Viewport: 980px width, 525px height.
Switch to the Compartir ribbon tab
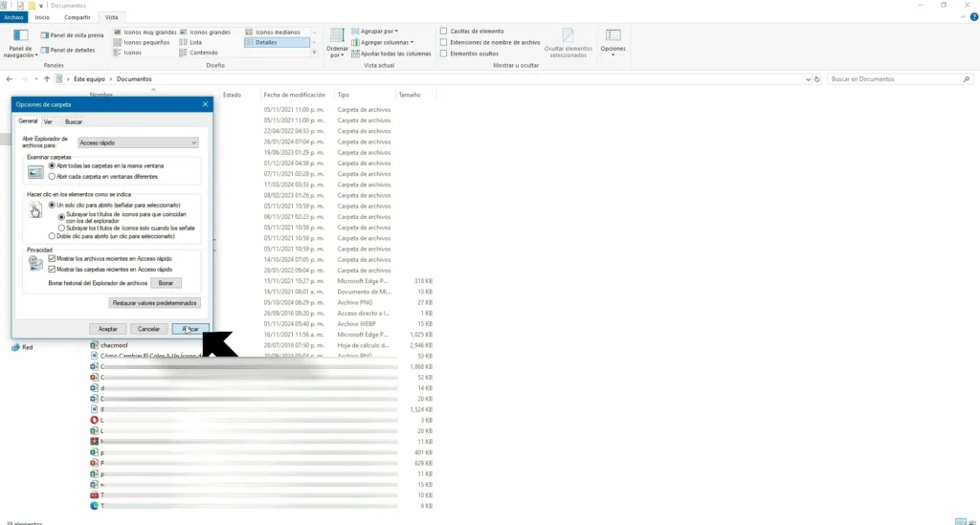pyautogui.click(x=78, y=17)
